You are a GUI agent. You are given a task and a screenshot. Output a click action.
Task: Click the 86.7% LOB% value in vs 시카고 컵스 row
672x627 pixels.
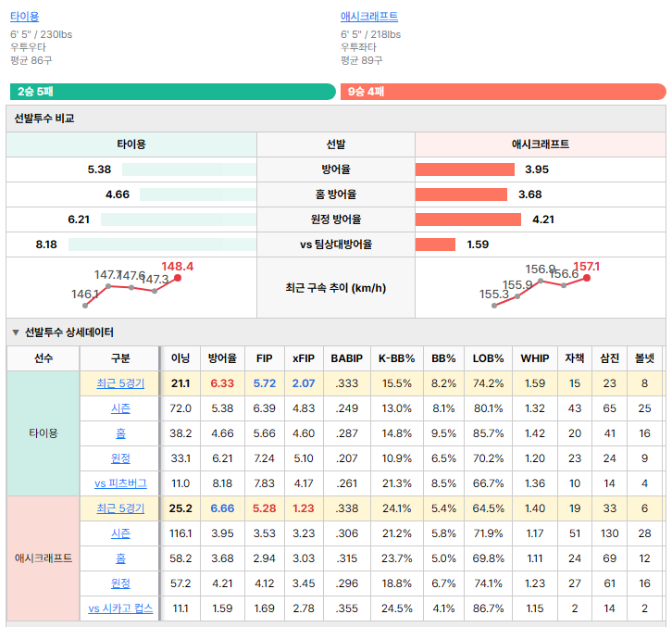(488, 608)
